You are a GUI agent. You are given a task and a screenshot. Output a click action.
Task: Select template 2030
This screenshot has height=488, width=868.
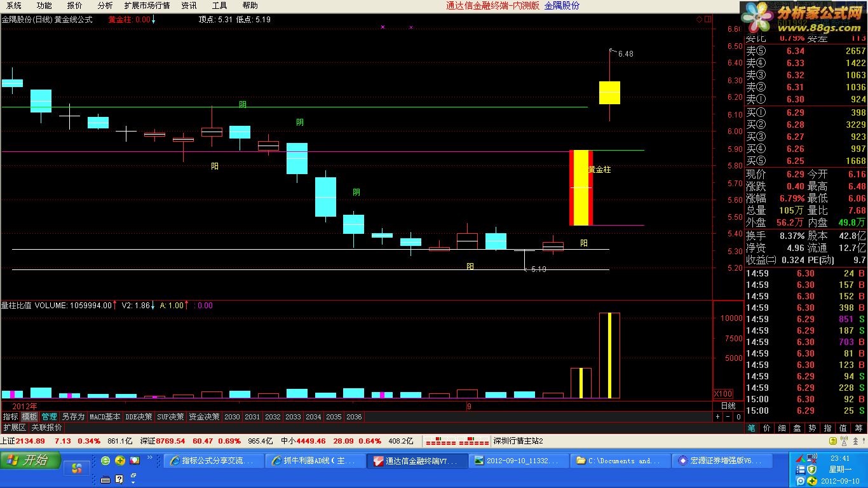(x=232, y=417)
